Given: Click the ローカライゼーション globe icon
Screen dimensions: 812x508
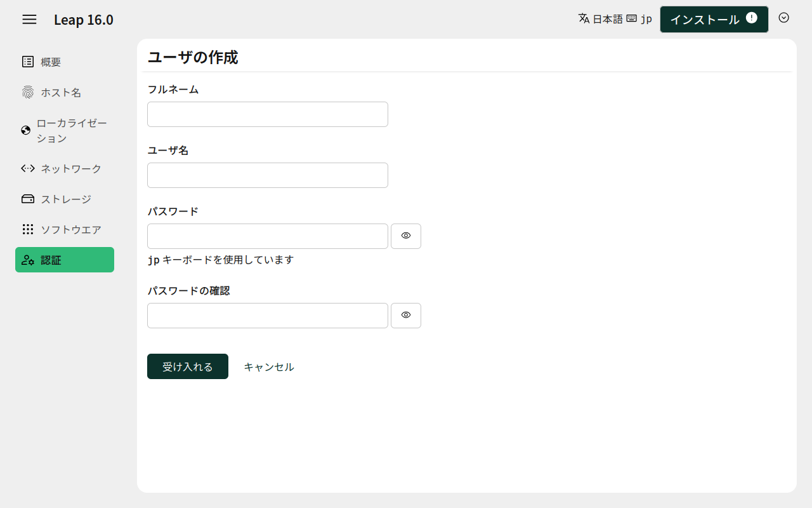Looking at the screenshot, I should [x=26, y=130].
